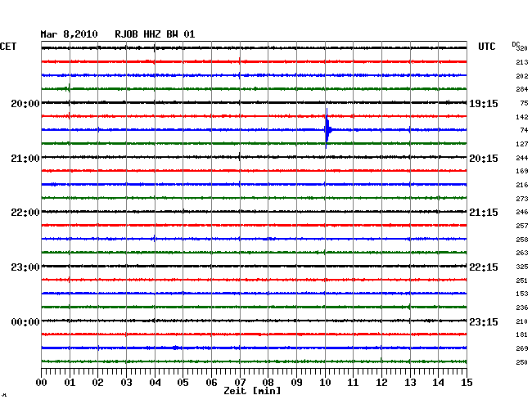Click minute label 01 on the x-axis
The width and height of the screenshot is (532, 404).
point(70,383)
